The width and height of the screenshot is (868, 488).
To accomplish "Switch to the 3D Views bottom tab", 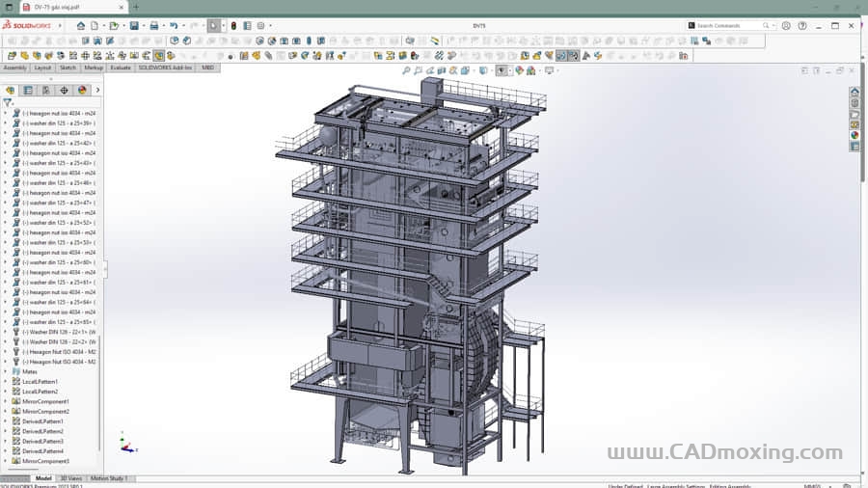I will tap(71, 478).
